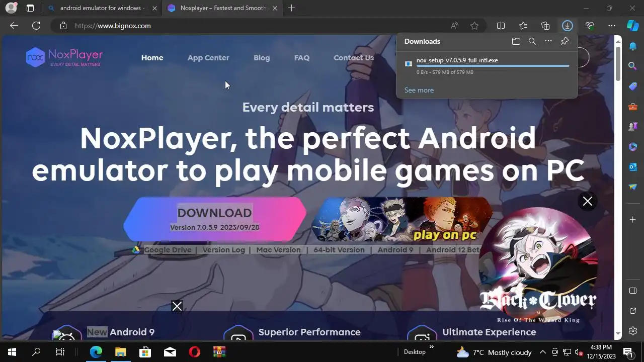644x362 pixels.
Task: Open the Favorites list icon
Action: pos(523,26)
